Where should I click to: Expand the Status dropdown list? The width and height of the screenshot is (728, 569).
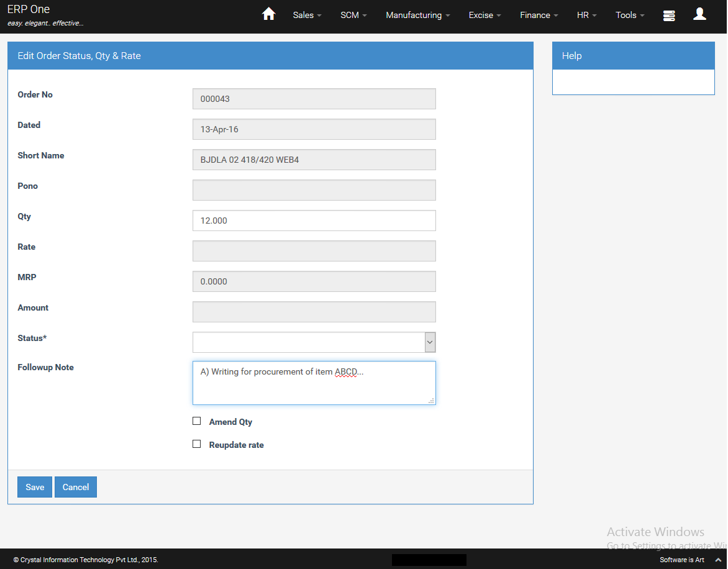click(x=430, y=342)
